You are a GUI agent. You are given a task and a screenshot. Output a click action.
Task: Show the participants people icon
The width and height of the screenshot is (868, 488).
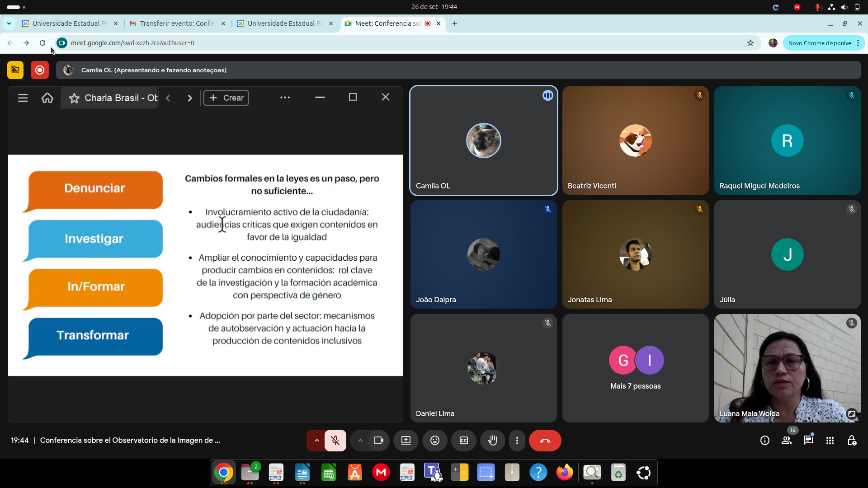786,441
